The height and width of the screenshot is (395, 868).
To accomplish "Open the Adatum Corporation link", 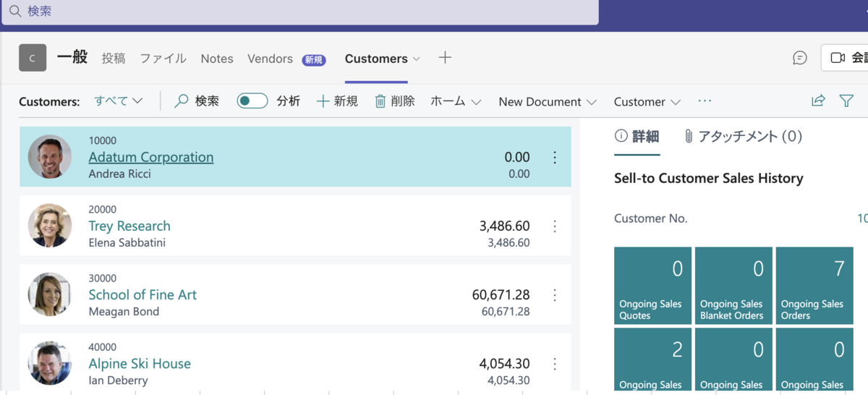I will pyautogui.click(x=151, y=157).
